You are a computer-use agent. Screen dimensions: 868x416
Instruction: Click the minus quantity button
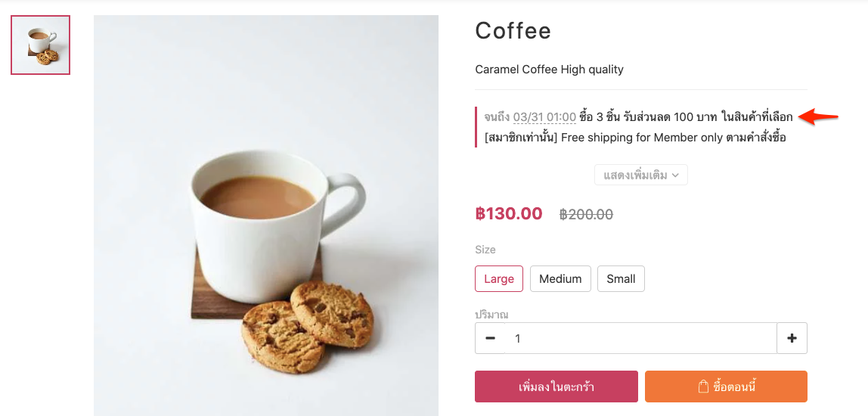[x=490, y=338]
